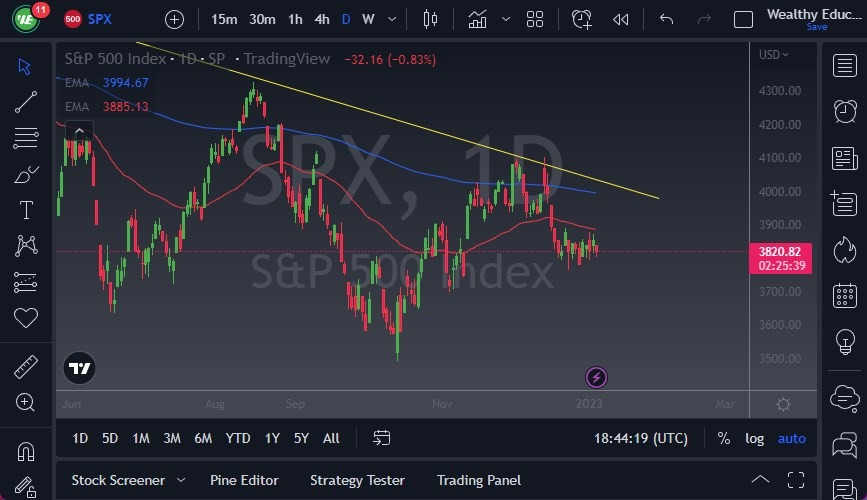Image resolution: width=867 pixels, height=500 pixels.
Task: Set range to 3M
Action: point(172,438)
